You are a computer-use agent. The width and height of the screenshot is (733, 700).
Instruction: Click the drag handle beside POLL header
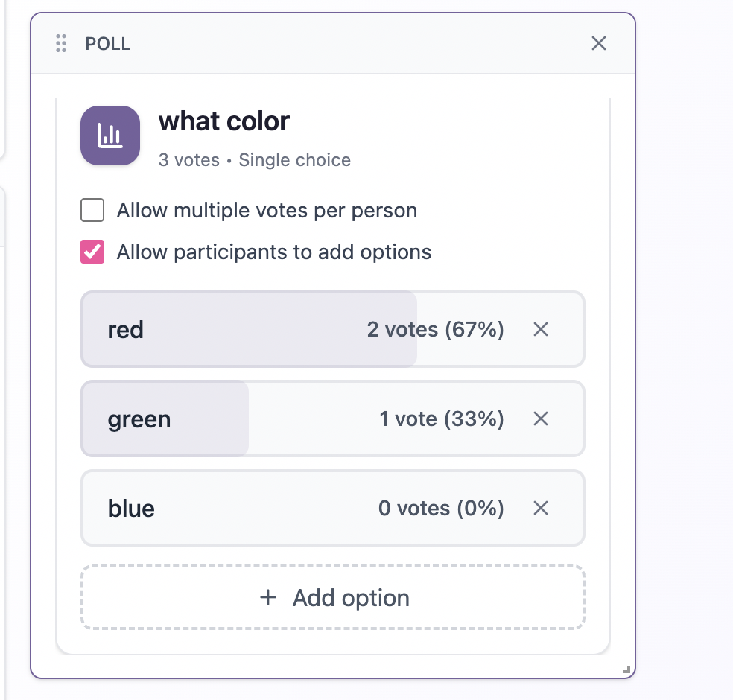[x=62, y=44]
